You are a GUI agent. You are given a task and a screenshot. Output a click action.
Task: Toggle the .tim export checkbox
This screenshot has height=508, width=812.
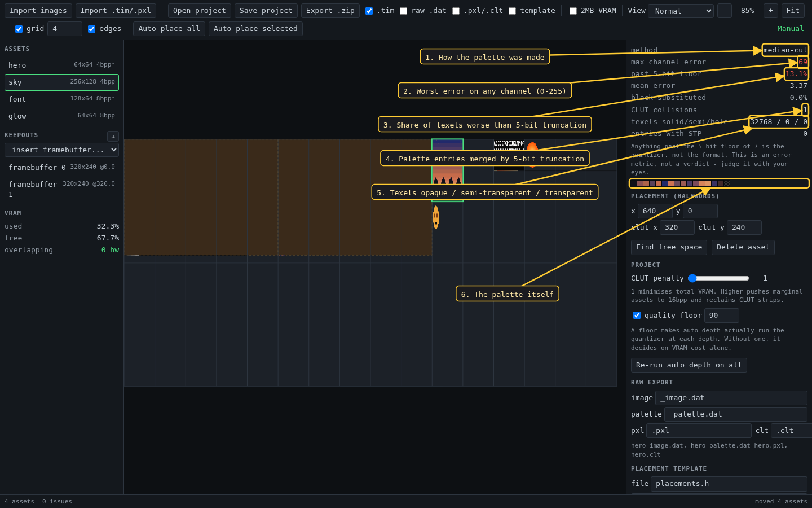tap(369, 11)
